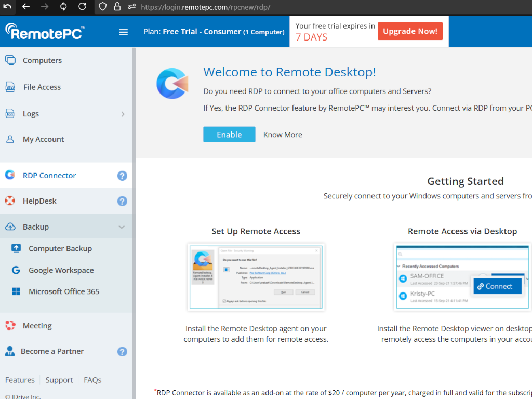Click the Microsoft Office 365 icon
This screenshot has height=399, width=532.
[16, 291]
